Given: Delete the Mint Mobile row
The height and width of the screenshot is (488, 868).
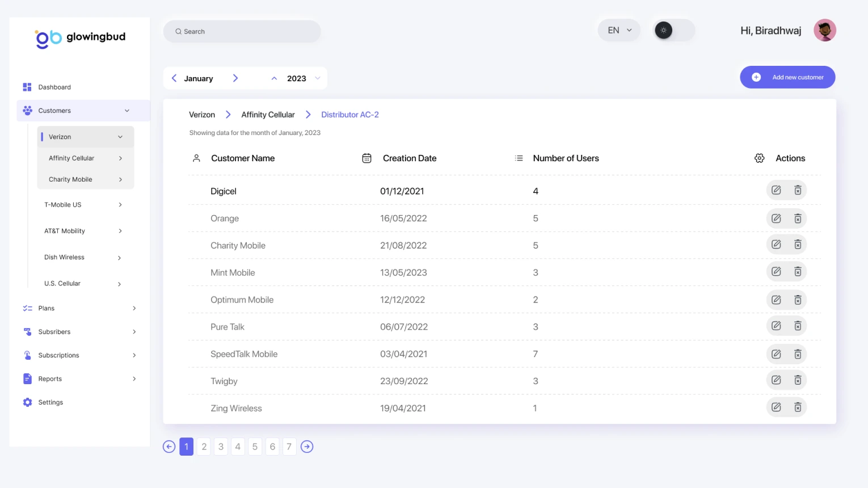Looking at the screenshot, I should point(798,272).
